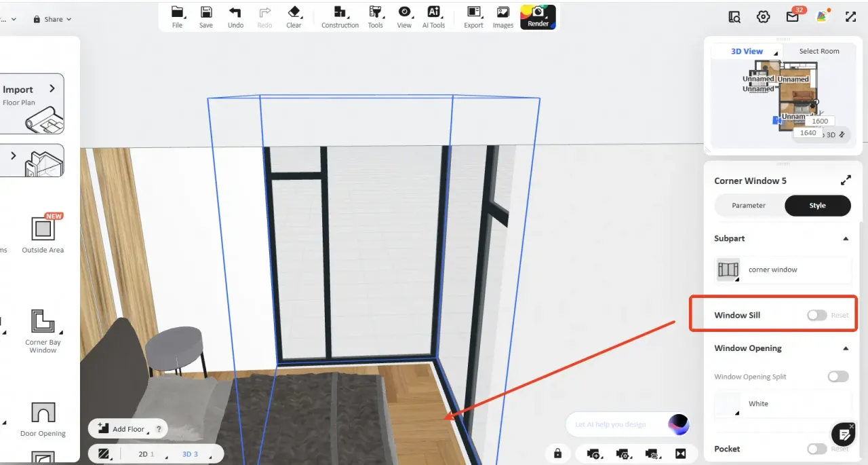Switch to Select Room tab

[x=818, y=52]
